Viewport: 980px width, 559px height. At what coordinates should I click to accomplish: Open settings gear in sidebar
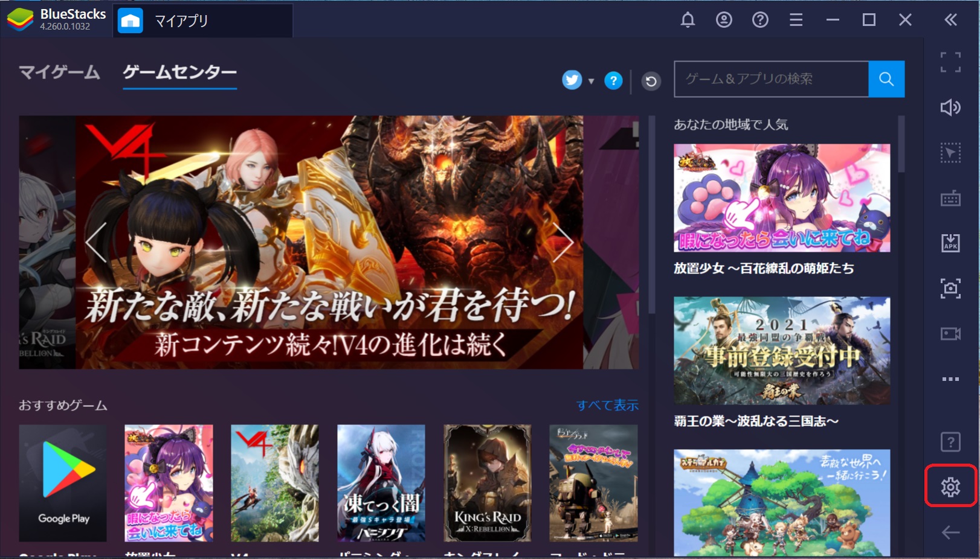[x=950, y=487]
